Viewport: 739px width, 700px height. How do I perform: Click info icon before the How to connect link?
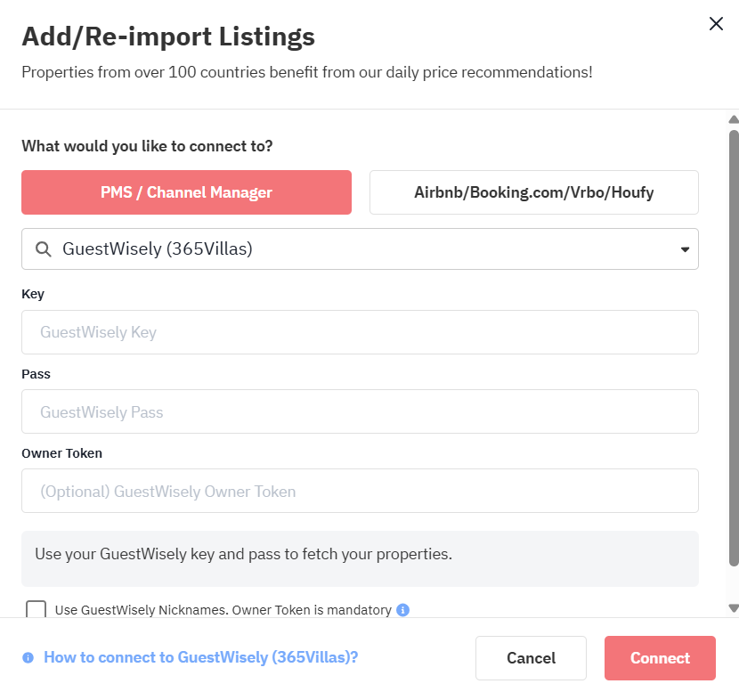[28, 658]
